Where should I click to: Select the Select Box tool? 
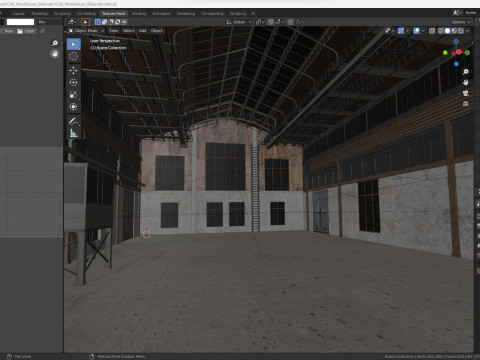73,44
